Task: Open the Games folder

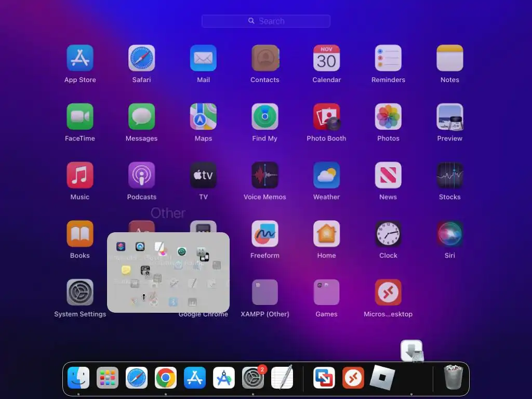Action: click(x=326, y=292)
